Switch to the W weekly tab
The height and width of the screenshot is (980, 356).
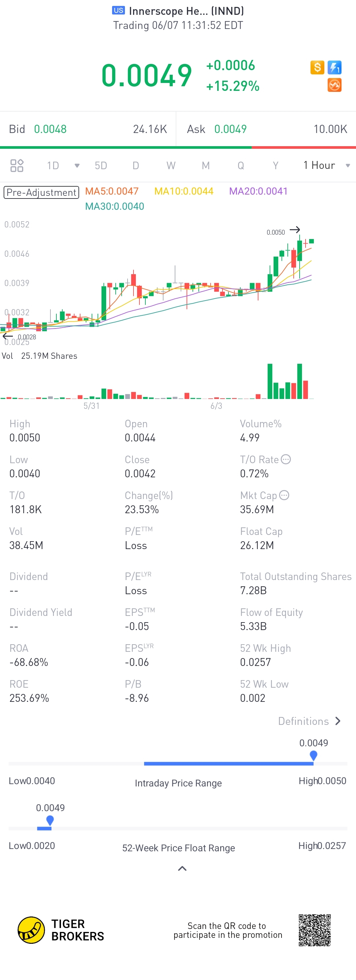point(171,166)
